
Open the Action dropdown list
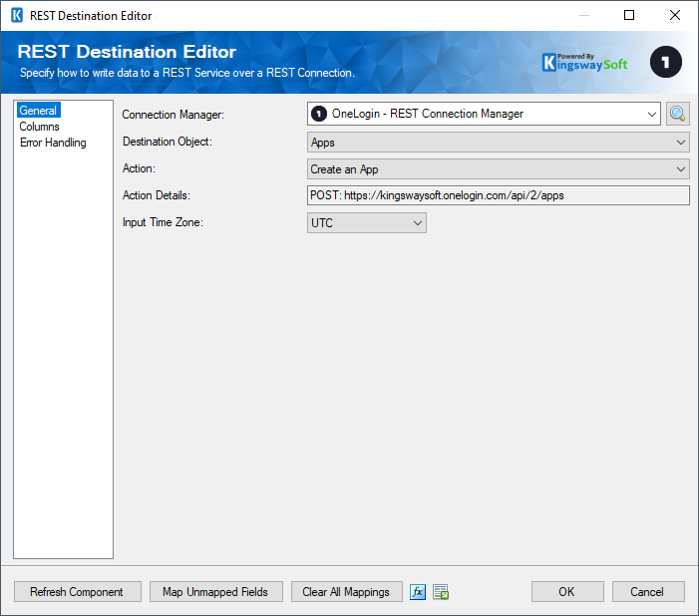click(x=498, y=169)
